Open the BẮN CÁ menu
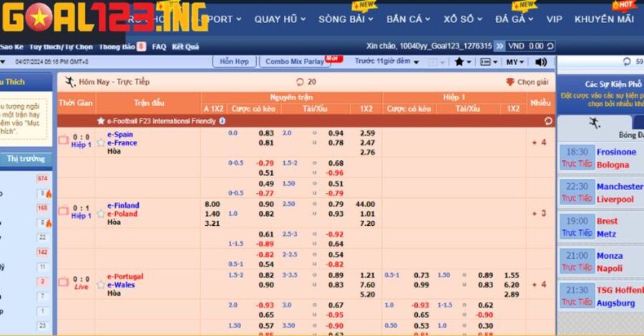Viewport: 644px width, 336px height. pos(409,19)
